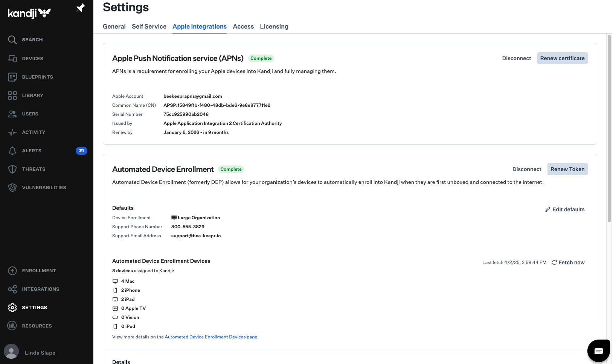Open Users from the sidebar label

point(30,114)
